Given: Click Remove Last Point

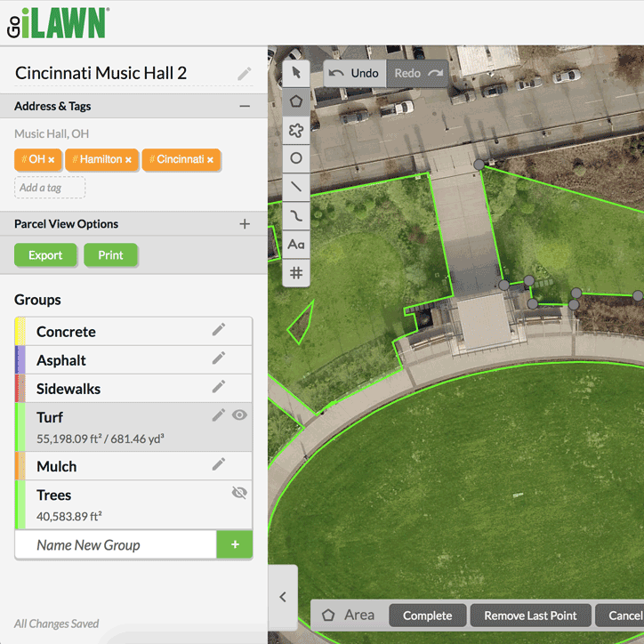Looking at the screenshot, I should (x=530, y=616).
